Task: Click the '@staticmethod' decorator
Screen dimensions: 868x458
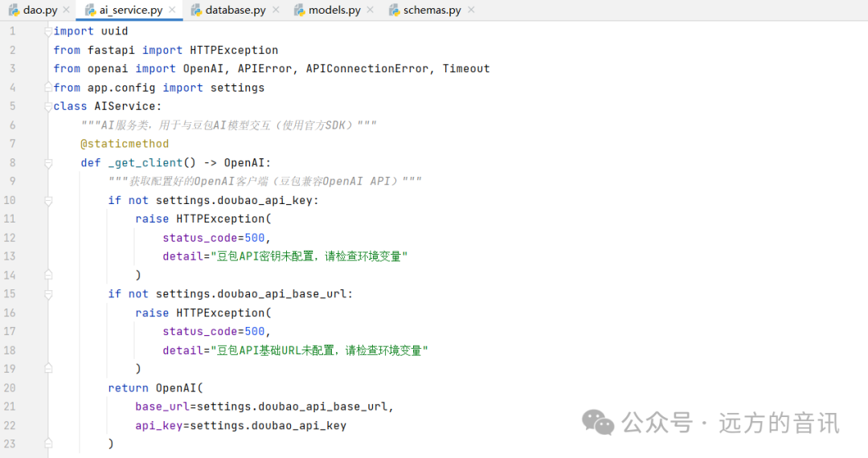Action: pos(125,144)
